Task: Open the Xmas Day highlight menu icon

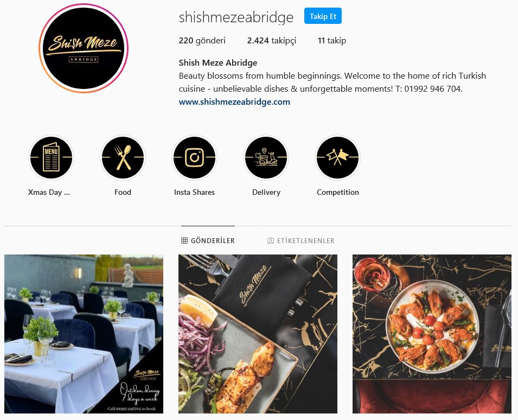Action: (x=51, y=157)
